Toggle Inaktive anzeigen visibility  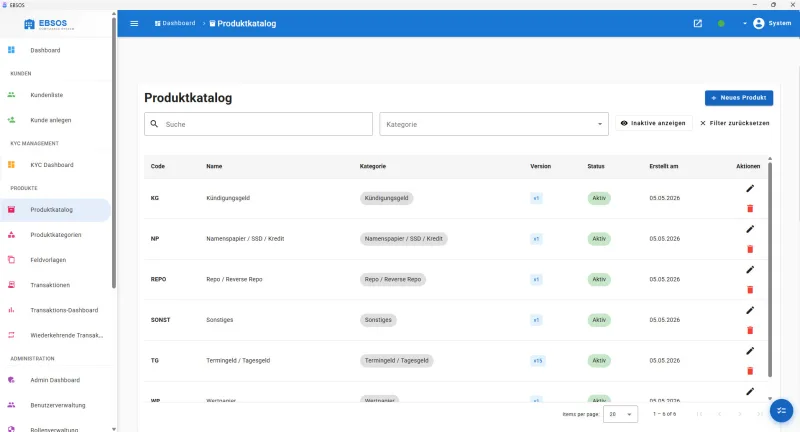pos(654,123)
